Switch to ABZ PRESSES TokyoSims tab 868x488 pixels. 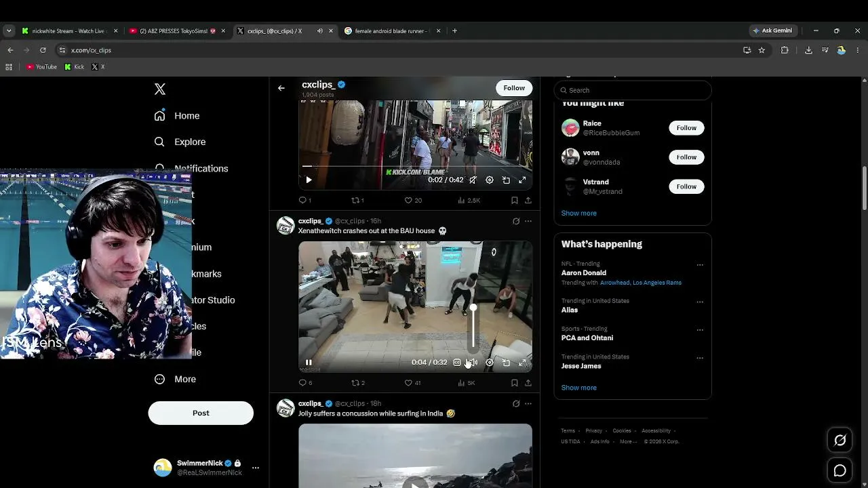click(x=178, y=30)
